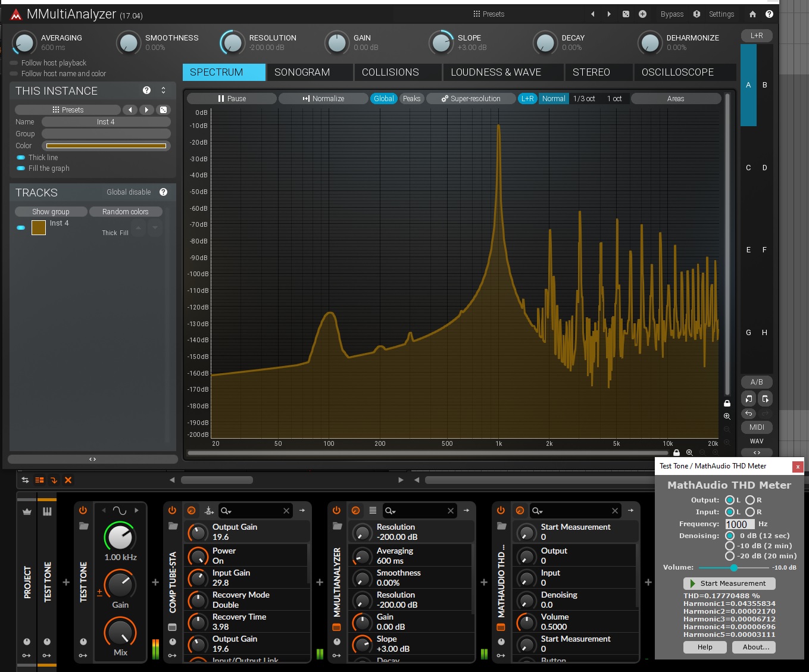Image resolution: width=809 pixels, height=672 pixels.
Task: Click the Inst 4 track color swatch
Action: pos(39,227)
